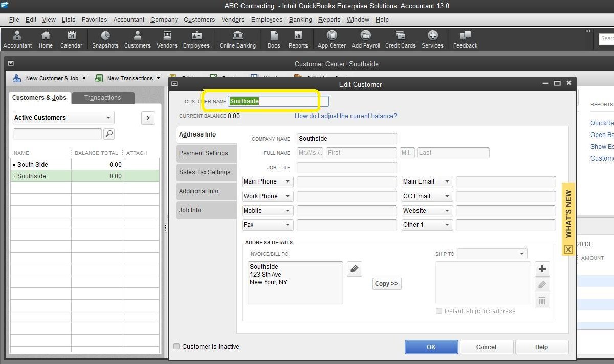Open Employees icon in toolbar
This screenshot has height=364, width=614.
[x=196, y=39]
